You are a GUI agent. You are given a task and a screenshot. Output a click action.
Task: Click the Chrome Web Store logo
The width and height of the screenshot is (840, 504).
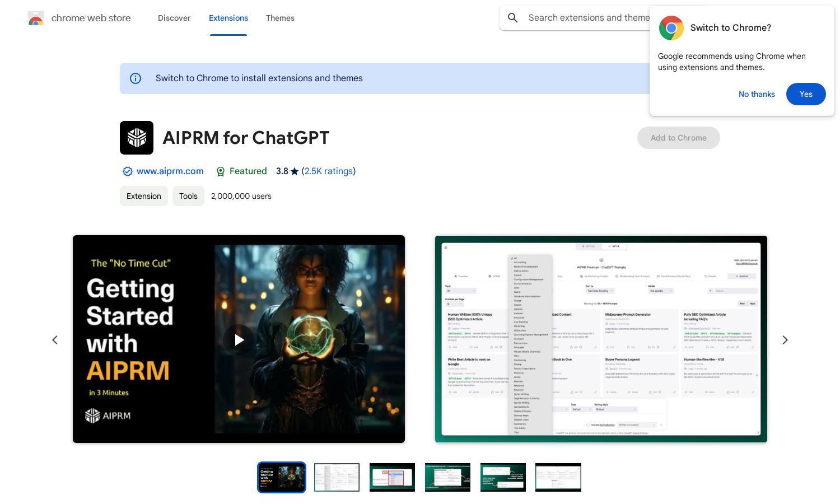click(36, 18)
